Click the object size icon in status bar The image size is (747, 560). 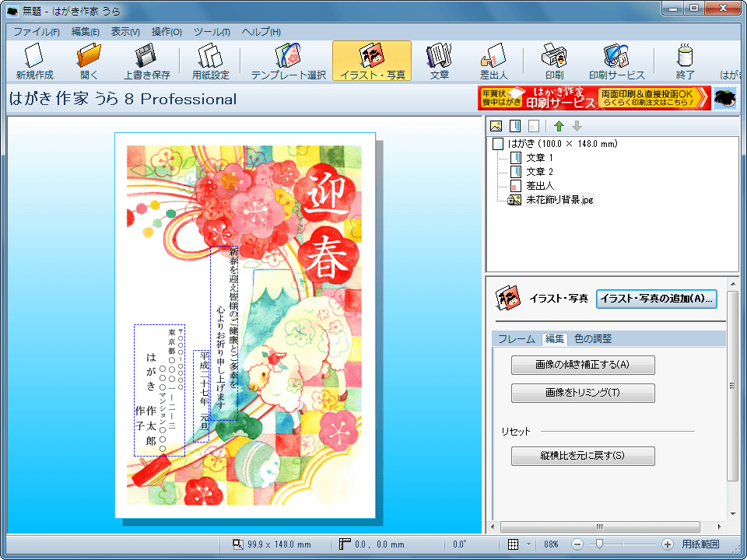click(x=238, y=544)
